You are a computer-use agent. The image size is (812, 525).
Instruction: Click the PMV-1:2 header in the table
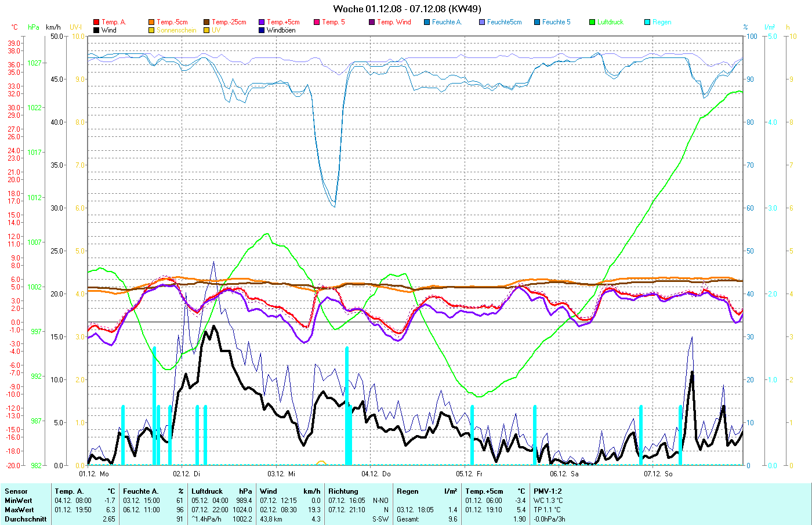(x=548, y=491)
